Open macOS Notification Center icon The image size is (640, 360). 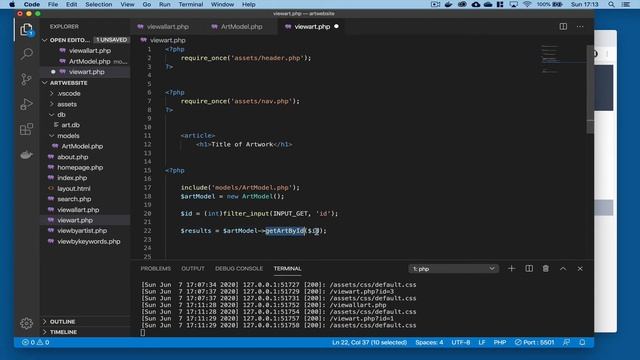[x=625, y=4]
